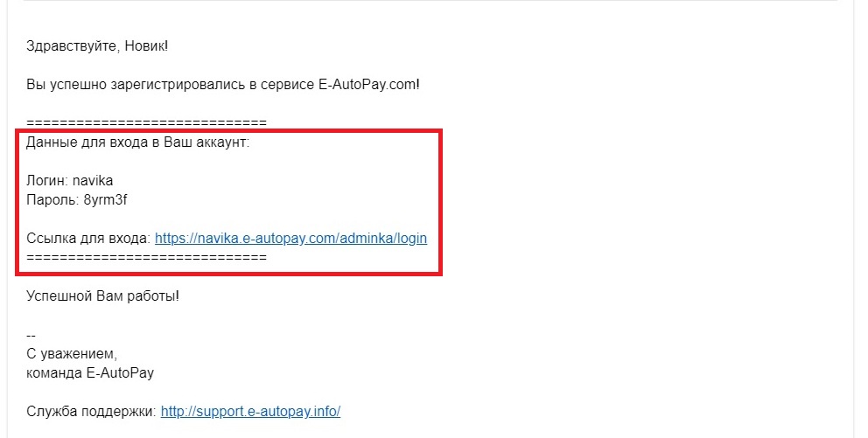This screenshot has height=438, width=868.
Task: Click the Пароль: label
Action: (53, 200)
